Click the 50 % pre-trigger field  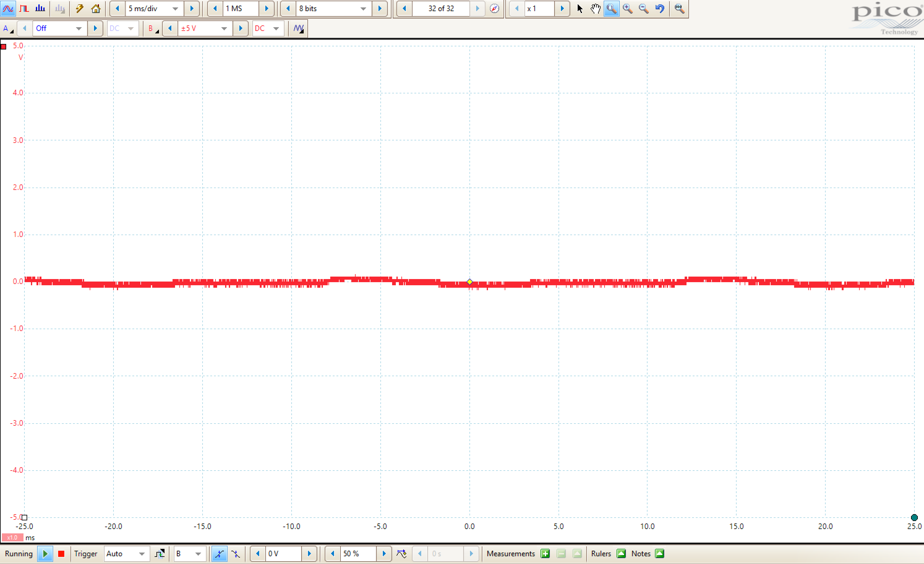pyautogui.click(x=358, y=553)
